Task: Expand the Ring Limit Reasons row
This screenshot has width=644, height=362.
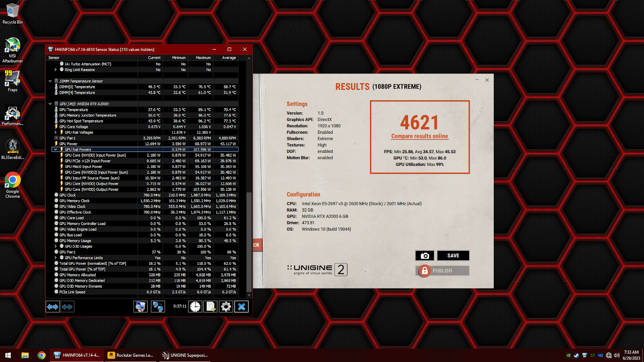Action: coord(56,70)
